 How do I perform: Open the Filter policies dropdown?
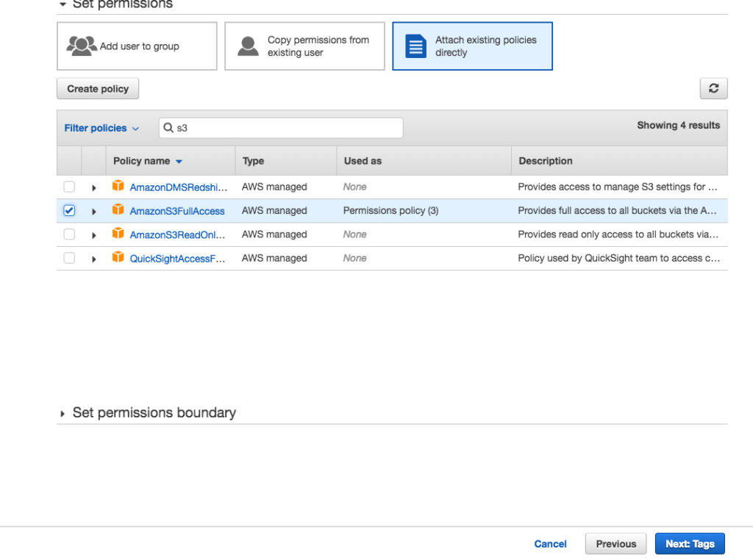point(101,128)
